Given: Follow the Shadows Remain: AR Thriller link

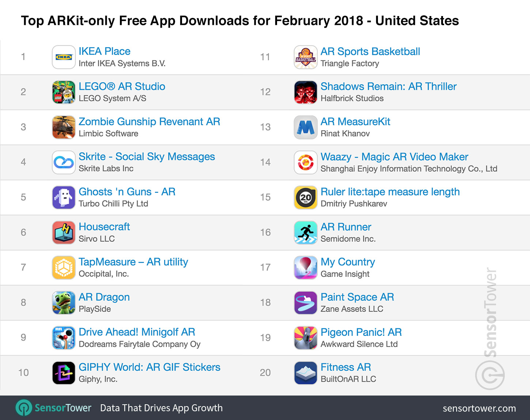Looking at the screenshot, I should pyautogui.click(x=388, y=87).
